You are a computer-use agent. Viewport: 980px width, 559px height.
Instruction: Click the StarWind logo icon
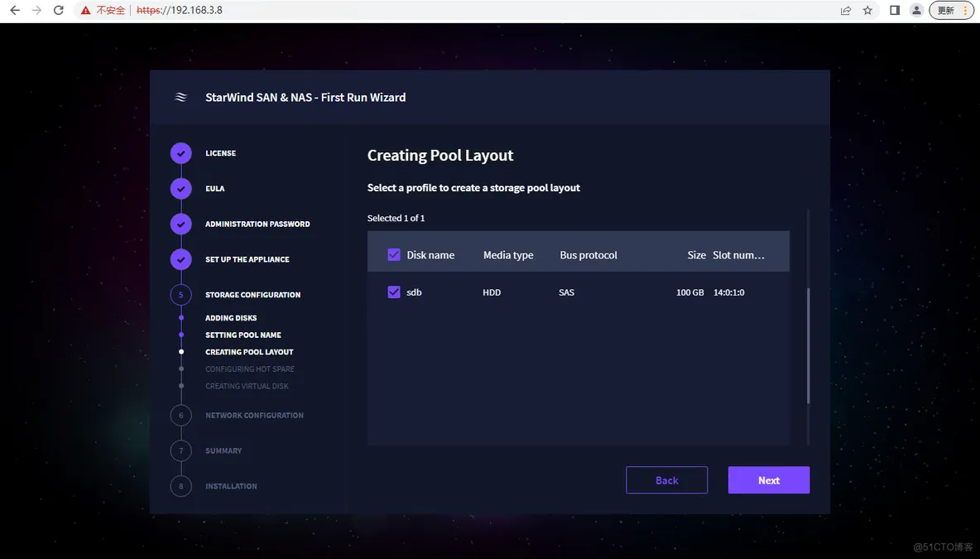(180, 97)
